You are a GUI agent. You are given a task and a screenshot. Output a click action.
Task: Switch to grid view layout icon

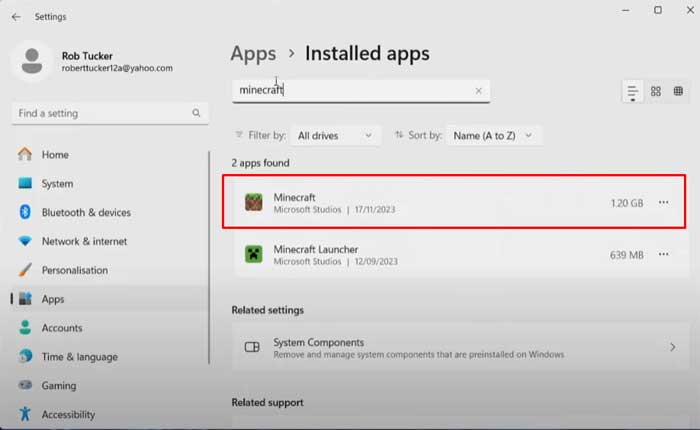point(656,91)
